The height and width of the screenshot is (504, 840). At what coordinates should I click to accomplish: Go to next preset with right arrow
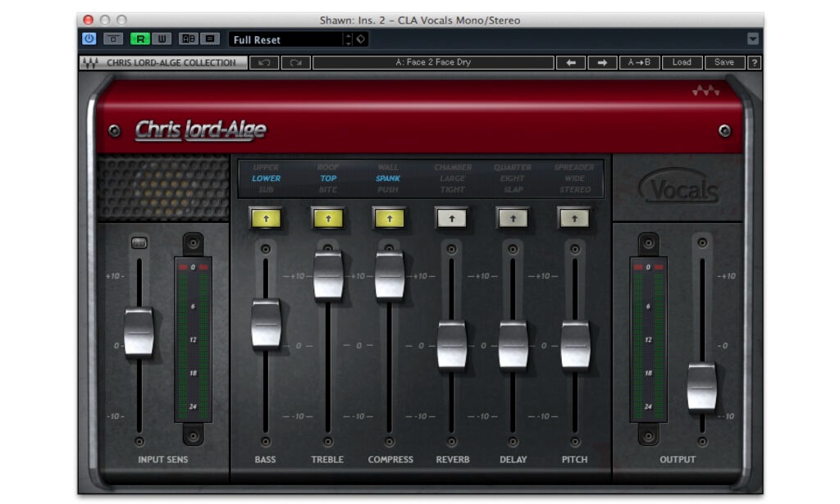point(602,62)
